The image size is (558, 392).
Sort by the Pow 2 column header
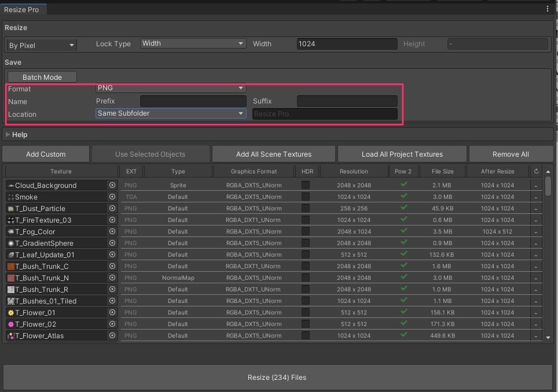pyautogui.click(x=403, y=171)
